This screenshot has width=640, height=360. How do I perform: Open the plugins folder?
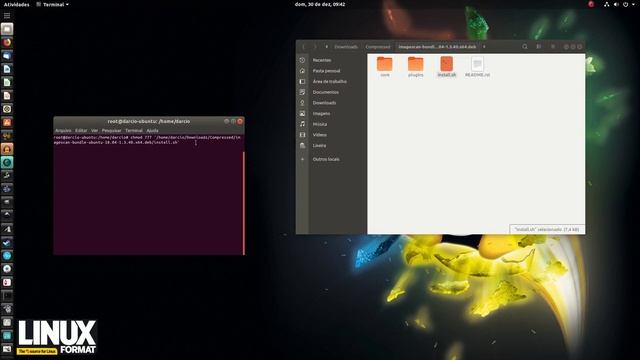(x=416, y=67)
